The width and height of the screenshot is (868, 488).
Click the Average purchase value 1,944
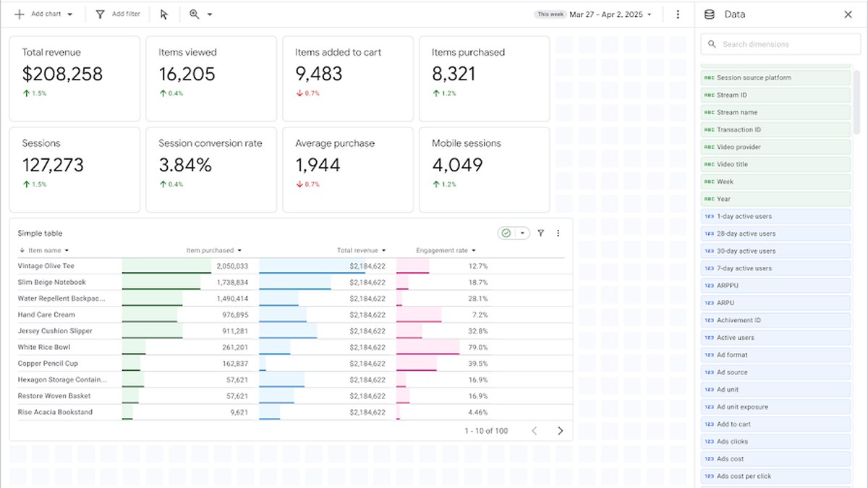click(x=318, y=165)
